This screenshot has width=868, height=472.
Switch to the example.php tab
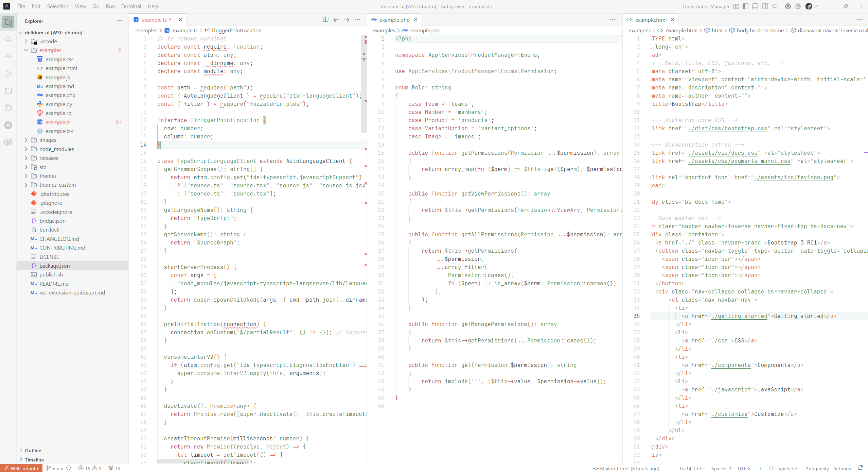(394, 20)
